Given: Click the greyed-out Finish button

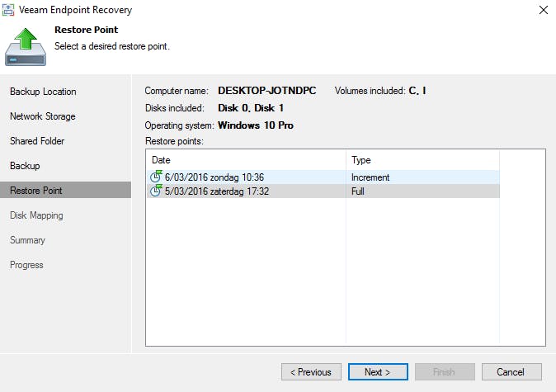Looking at the screenshot, I should pos(445,371).
